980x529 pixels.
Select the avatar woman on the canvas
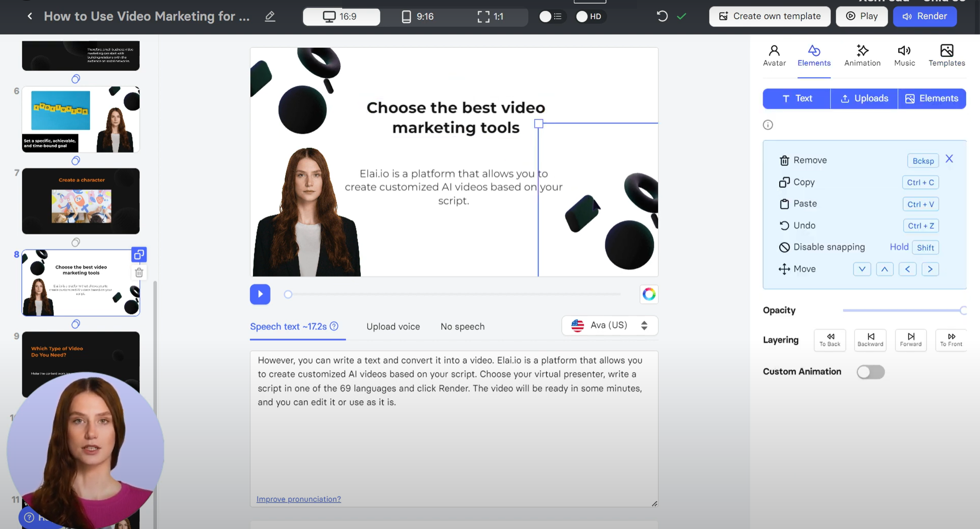[x=307, y=212]
